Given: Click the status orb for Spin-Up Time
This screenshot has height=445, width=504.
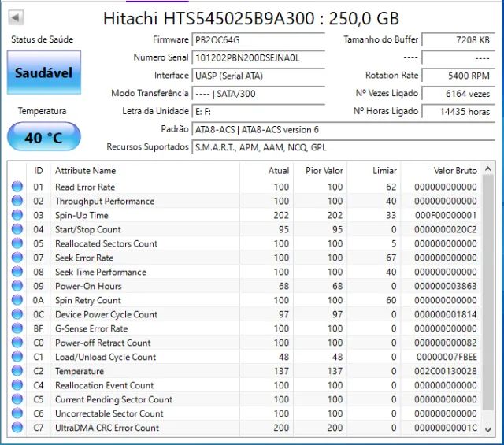Looking at the screenshot, I should pyautogui.click(x=17, y=215).
